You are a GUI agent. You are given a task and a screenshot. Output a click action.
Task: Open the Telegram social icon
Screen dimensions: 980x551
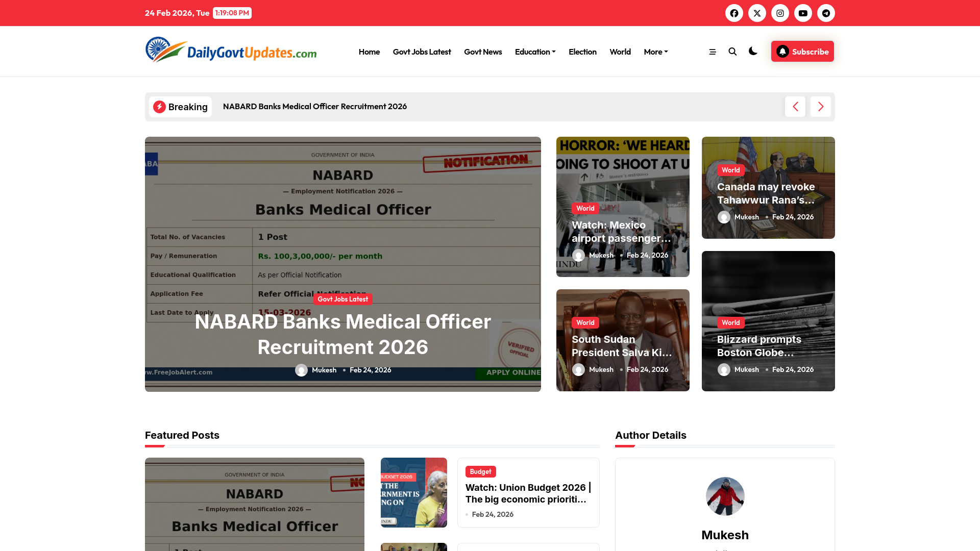[x=826, y=13]
